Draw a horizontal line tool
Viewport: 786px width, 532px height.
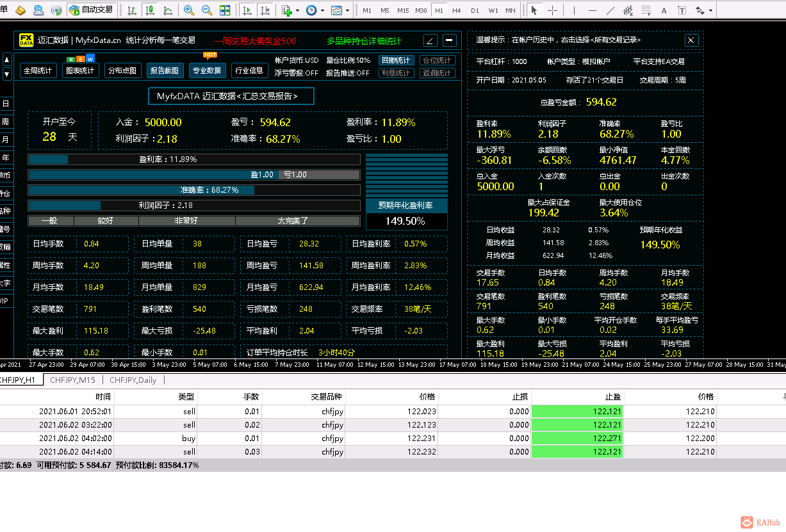[x=593, y=10]
